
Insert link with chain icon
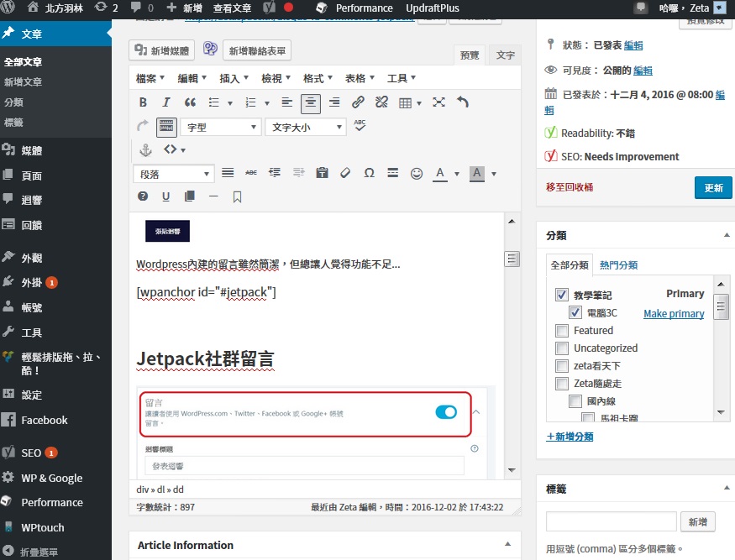coord(358,102)
